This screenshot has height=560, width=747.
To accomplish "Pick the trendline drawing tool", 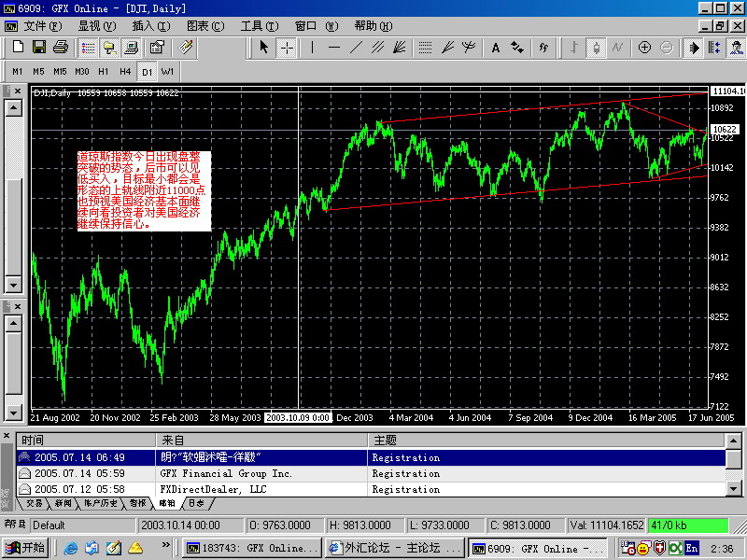I will [357, 48].
